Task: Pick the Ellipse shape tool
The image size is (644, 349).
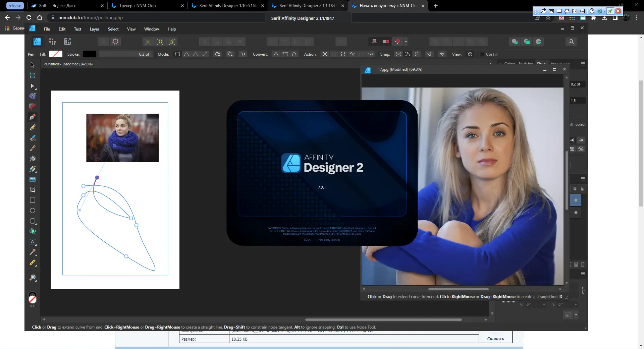Action: pyautogui.click(x=33, y=211)
